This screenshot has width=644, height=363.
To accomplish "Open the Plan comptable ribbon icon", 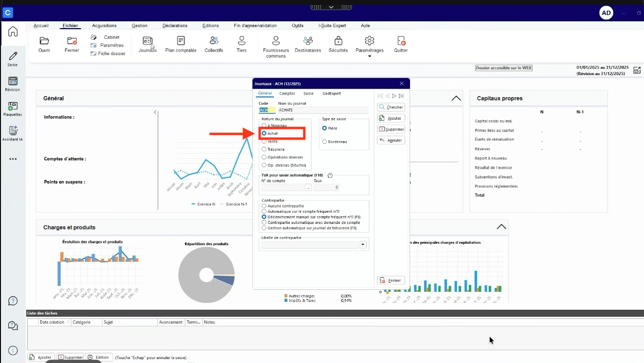I will [x=181, y=44].
